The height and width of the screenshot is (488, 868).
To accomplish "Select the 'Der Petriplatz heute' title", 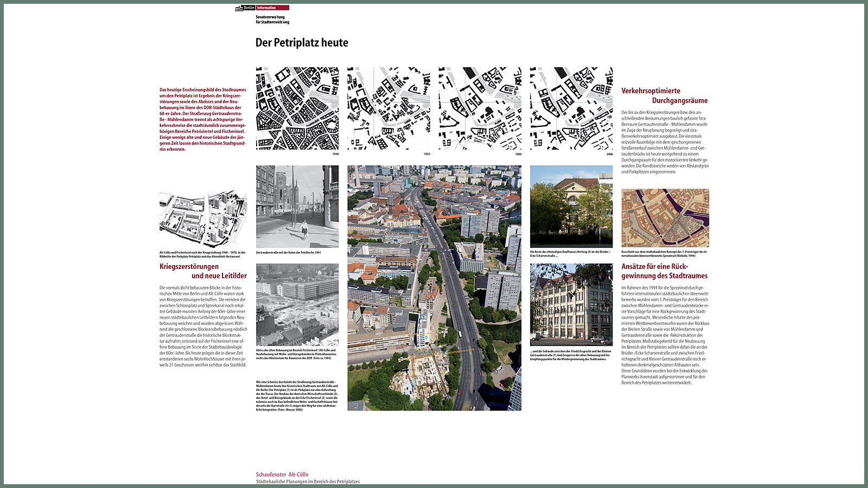I will [x=302, y=42].
